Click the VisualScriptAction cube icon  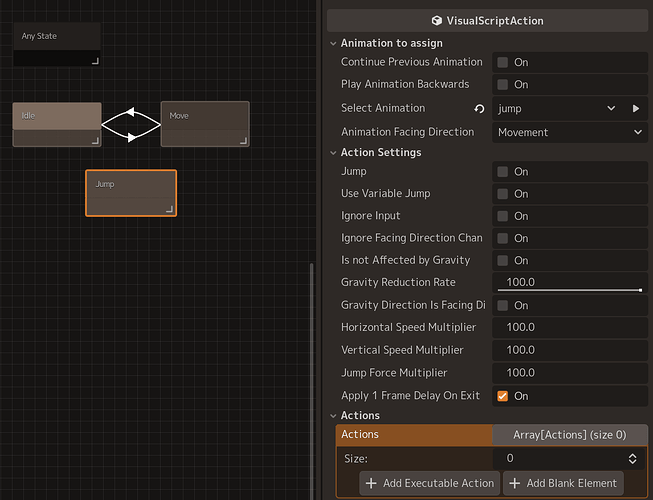[436, 20]
